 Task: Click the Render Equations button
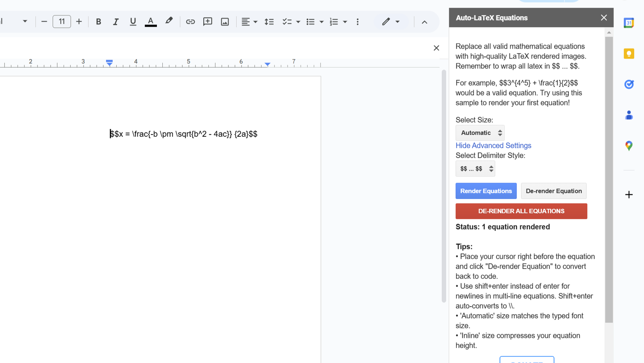click(x=486, y=191)
